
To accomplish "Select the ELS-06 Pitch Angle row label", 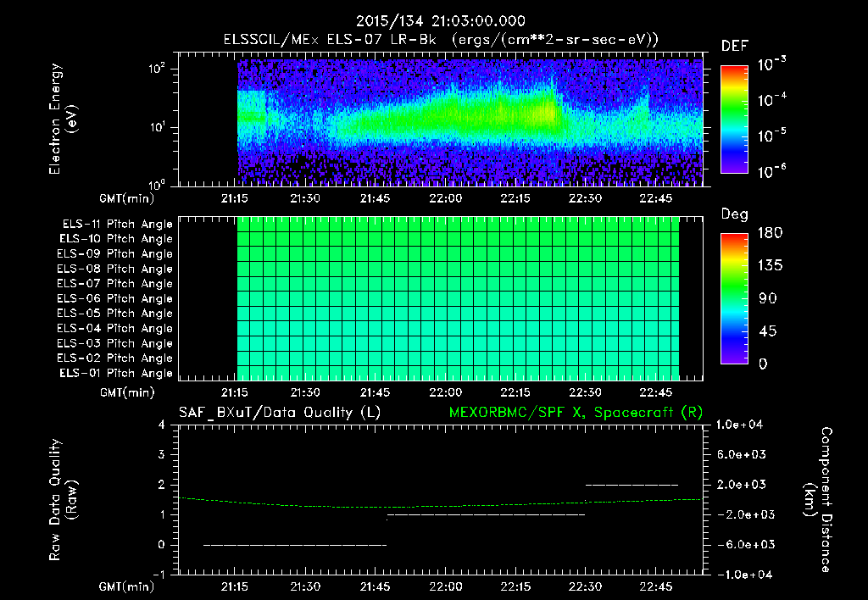I will click(114, 299).
